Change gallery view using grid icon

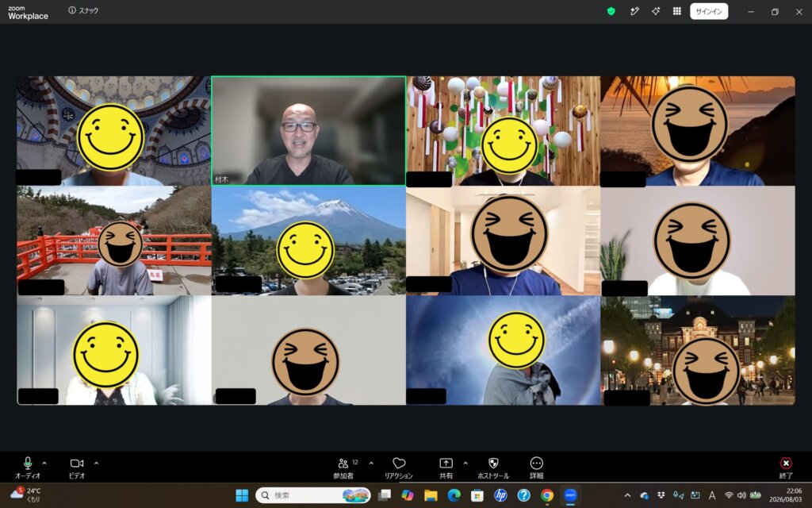(677, 11)
